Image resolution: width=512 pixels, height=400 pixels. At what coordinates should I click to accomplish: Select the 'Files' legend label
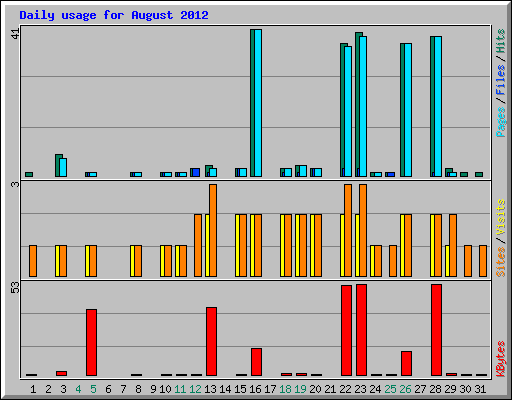click(x=500, y=80)
